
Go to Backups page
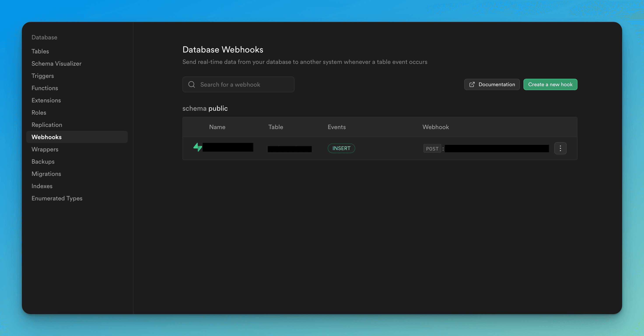pos(43,161)
